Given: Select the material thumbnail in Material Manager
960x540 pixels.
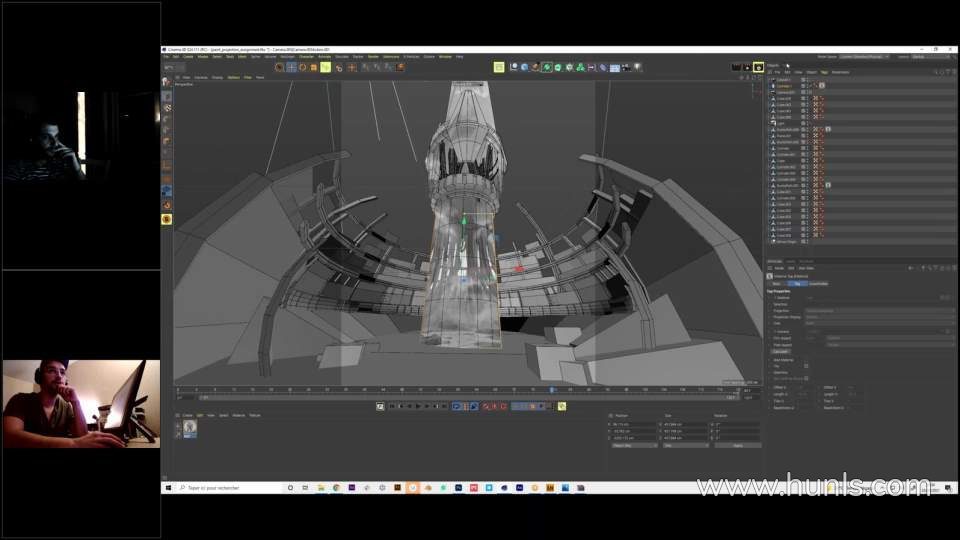Looking at the screenshot, I should click(x=190, y=427).
